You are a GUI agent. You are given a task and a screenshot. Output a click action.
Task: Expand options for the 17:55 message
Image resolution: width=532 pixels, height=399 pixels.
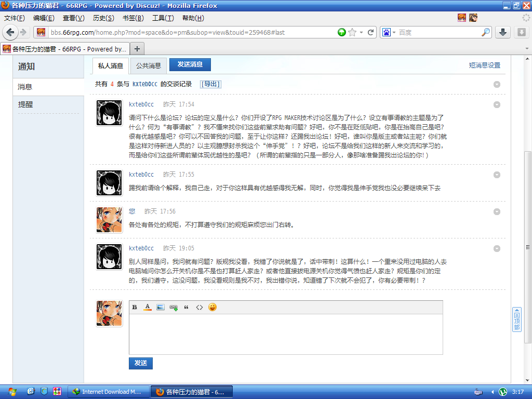(497, 175)
